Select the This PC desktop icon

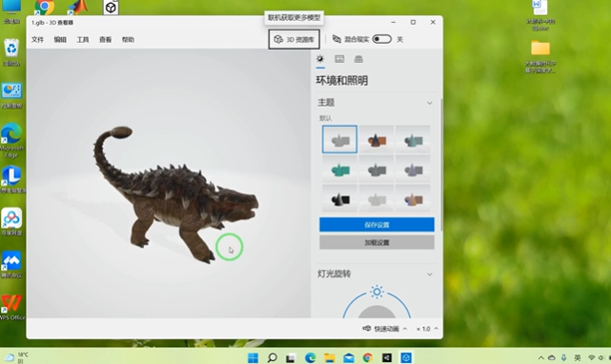(11, 11)
